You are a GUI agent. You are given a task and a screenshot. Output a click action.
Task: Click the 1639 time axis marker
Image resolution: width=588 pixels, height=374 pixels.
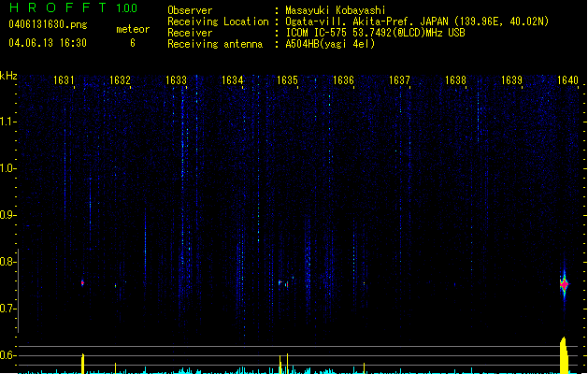[x=511, y=80]
